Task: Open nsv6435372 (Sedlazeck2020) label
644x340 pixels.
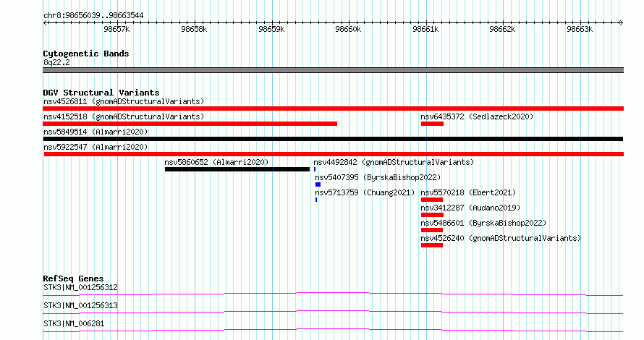Action: pyautogui.click(x=477, y=116)
